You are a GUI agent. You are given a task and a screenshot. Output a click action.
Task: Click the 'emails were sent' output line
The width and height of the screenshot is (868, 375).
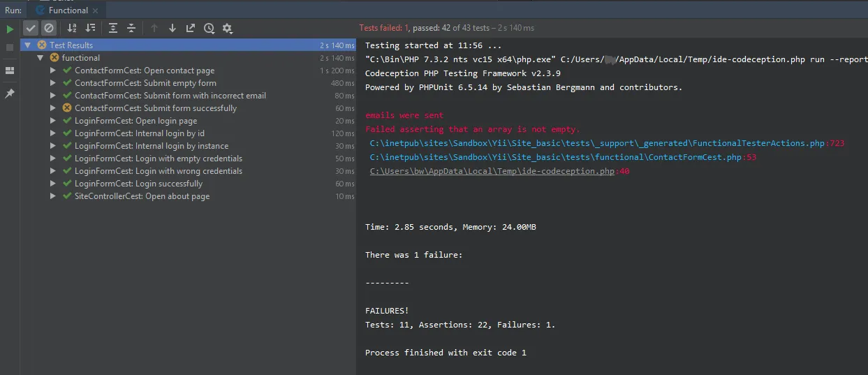click(404, 115)
